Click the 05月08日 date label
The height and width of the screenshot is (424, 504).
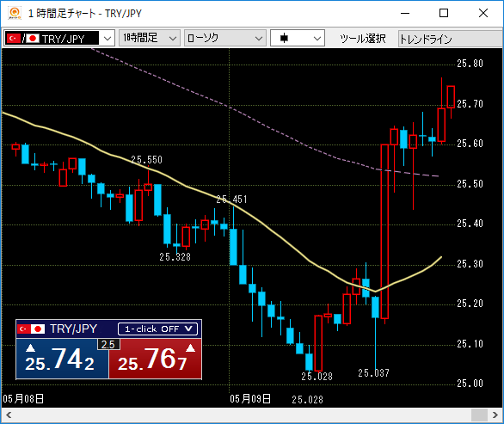coord(23,399)
